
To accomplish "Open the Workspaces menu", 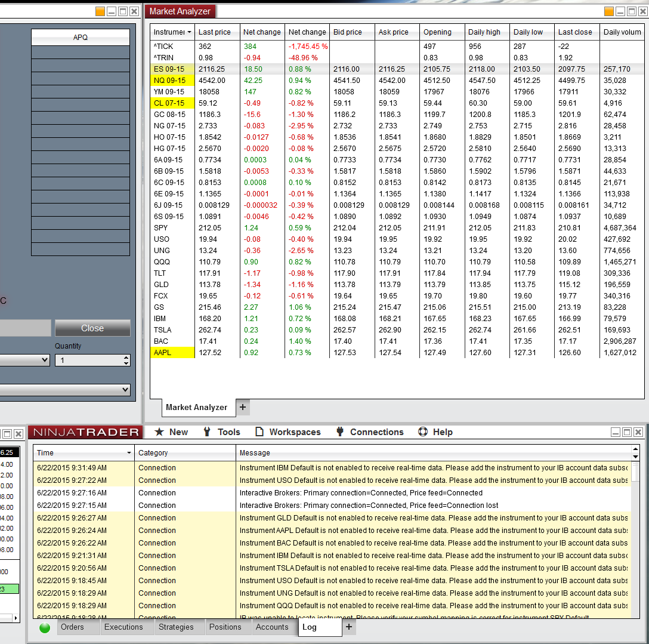I will click(288, 432).
